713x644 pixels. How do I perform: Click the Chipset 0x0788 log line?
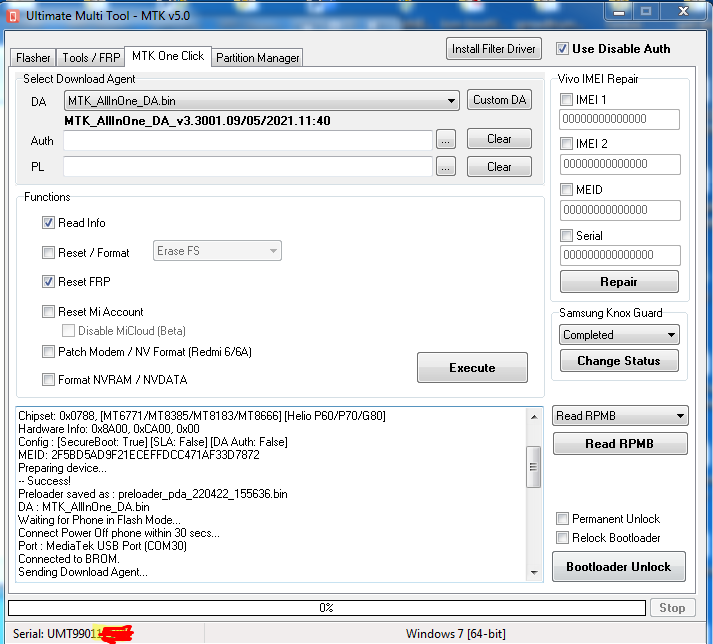tap(202, 416)
